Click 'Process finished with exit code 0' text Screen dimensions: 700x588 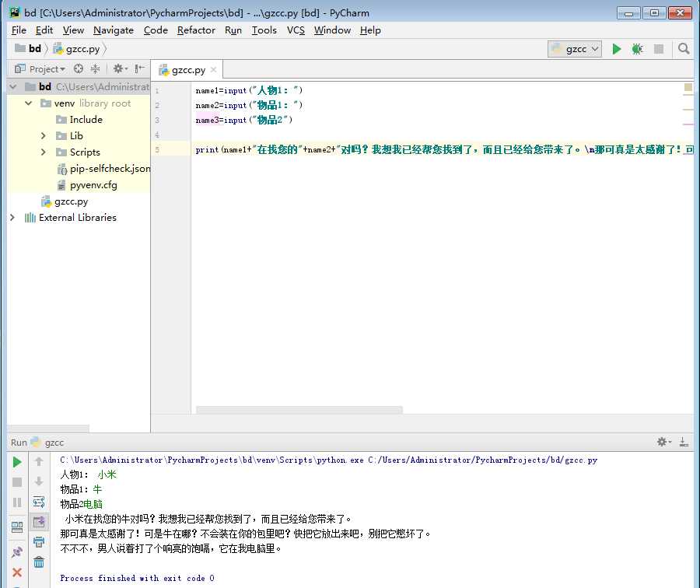(x=137, y=578)
